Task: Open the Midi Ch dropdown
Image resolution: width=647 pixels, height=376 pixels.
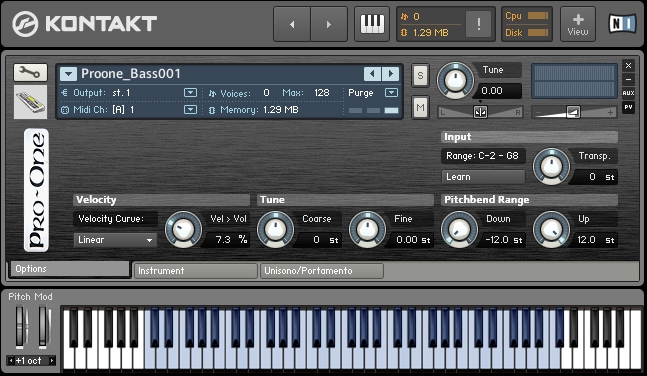Action: point(190,109)
